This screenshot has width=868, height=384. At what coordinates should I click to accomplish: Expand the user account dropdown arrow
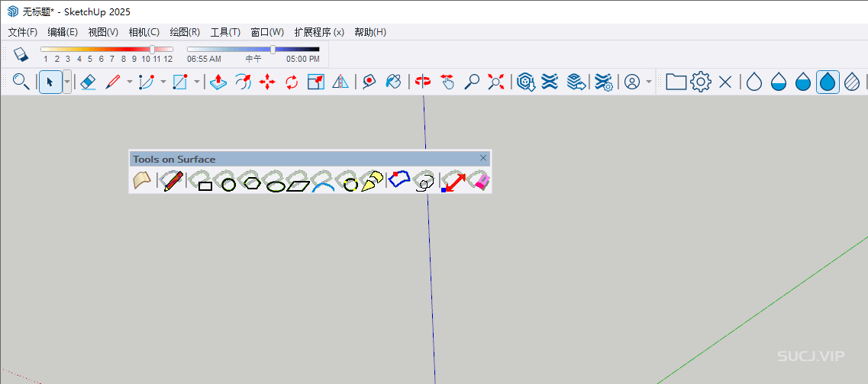click(x=649, y=82)
